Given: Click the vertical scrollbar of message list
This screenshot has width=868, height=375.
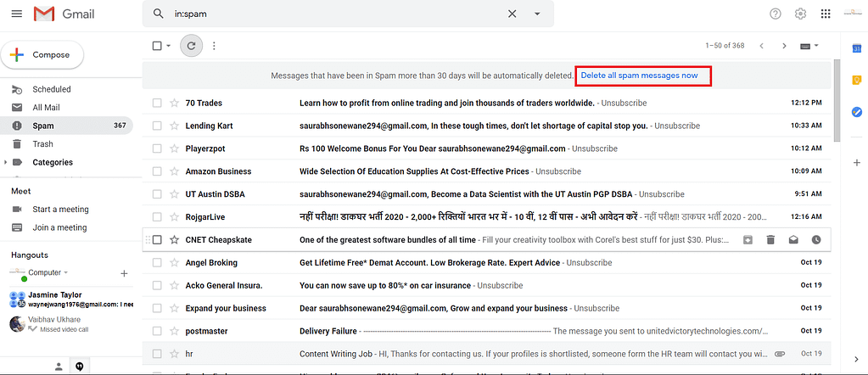Looking at the screenshot, I should (837, 100).
